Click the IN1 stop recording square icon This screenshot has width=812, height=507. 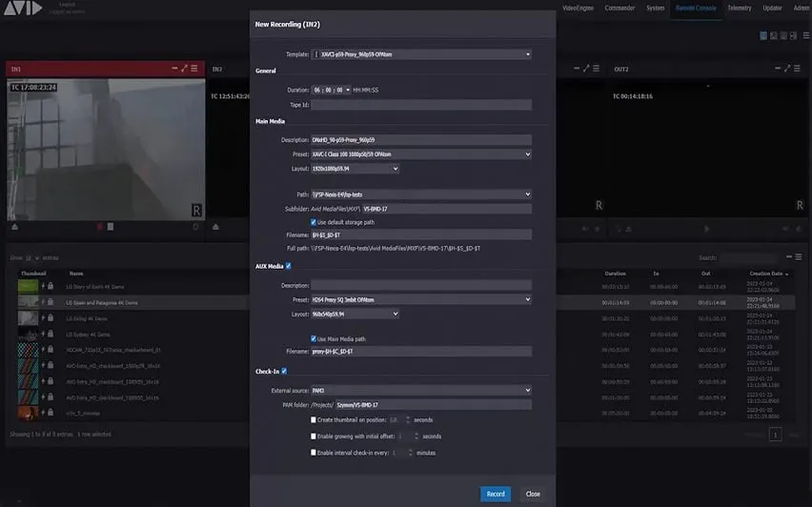click(x=111, y=227)
